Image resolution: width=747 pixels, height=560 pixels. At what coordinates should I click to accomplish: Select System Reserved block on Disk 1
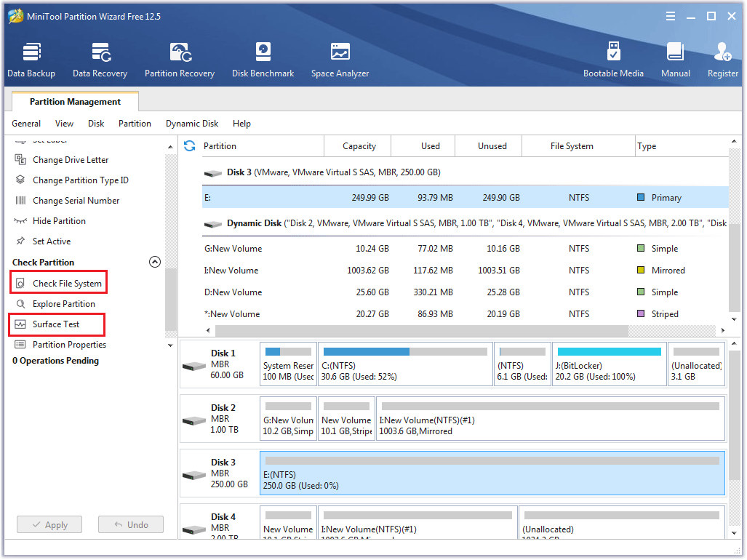(288, 364)
